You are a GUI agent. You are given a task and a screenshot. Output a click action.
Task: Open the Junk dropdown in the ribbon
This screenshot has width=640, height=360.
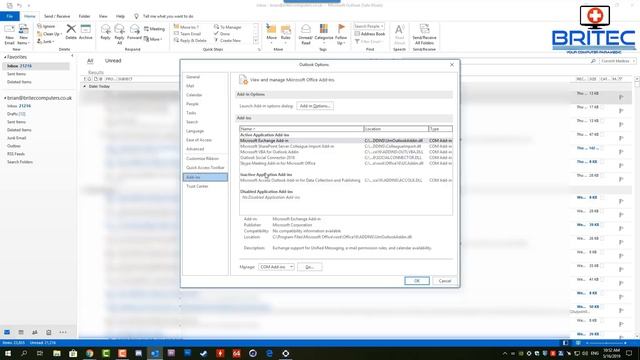[45, 42]
